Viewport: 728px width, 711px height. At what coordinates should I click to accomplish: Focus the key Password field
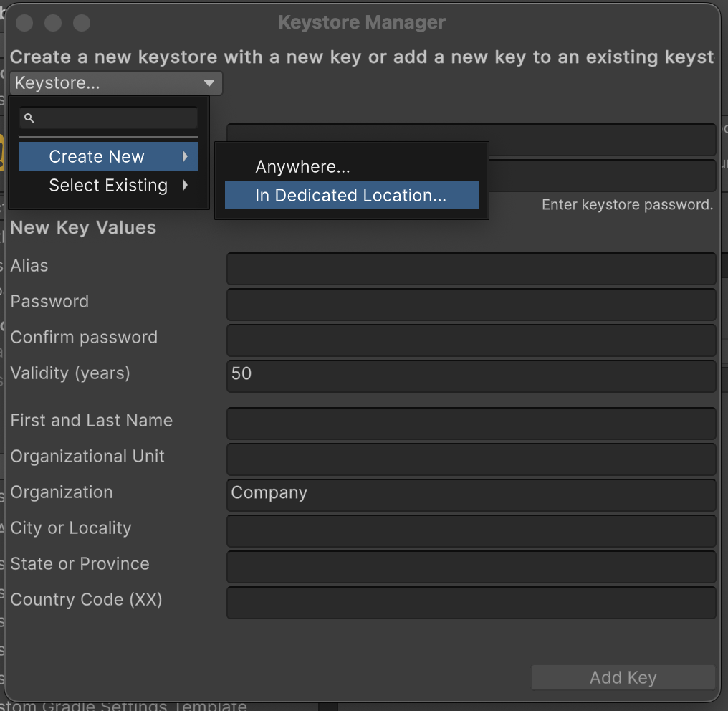click(x=471, y=305)
